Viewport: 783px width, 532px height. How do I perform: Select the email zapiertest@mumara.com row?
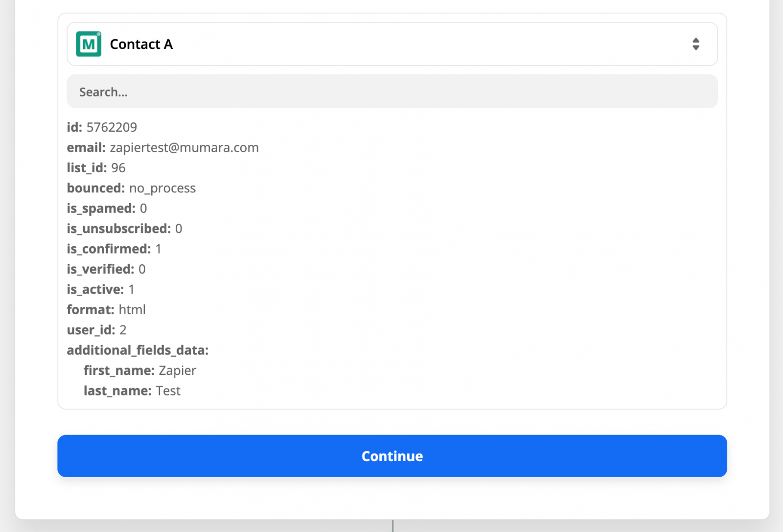point(162,148)
